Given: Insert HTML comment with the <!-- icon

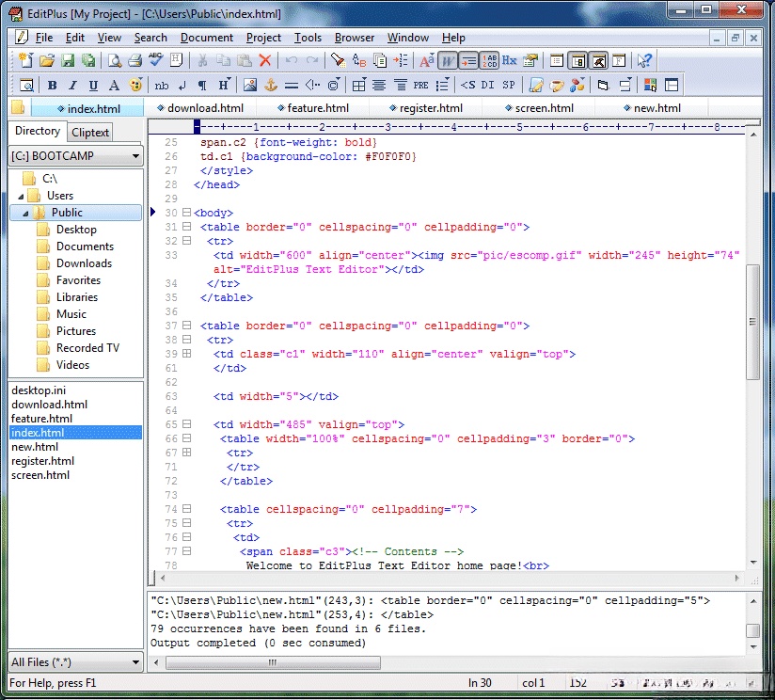Looking at the screenshot, I should point(312,85).
